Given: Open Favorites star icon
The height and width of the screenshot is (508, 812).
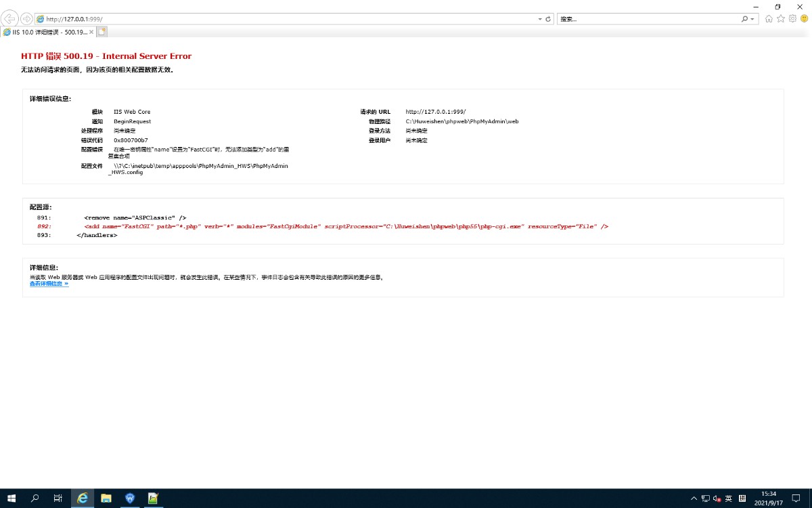Looking at the screenshot, I should [x=781, y=19].
